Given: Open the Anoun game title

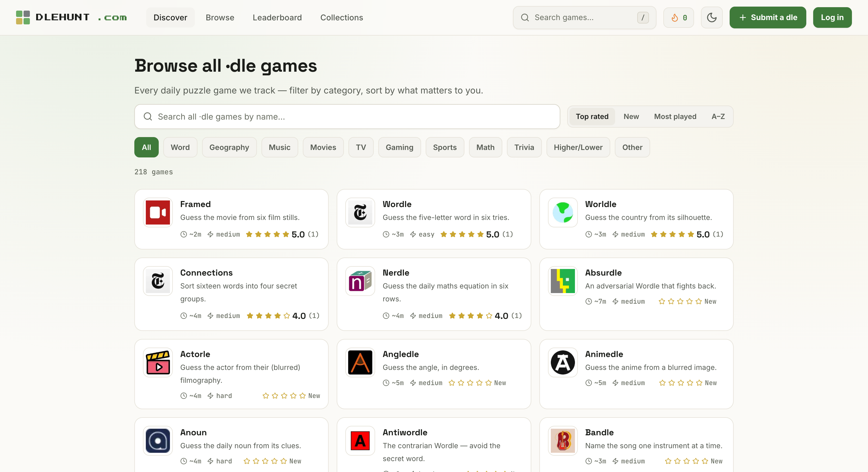Looking at the screenshot, I should coord(193,432).
